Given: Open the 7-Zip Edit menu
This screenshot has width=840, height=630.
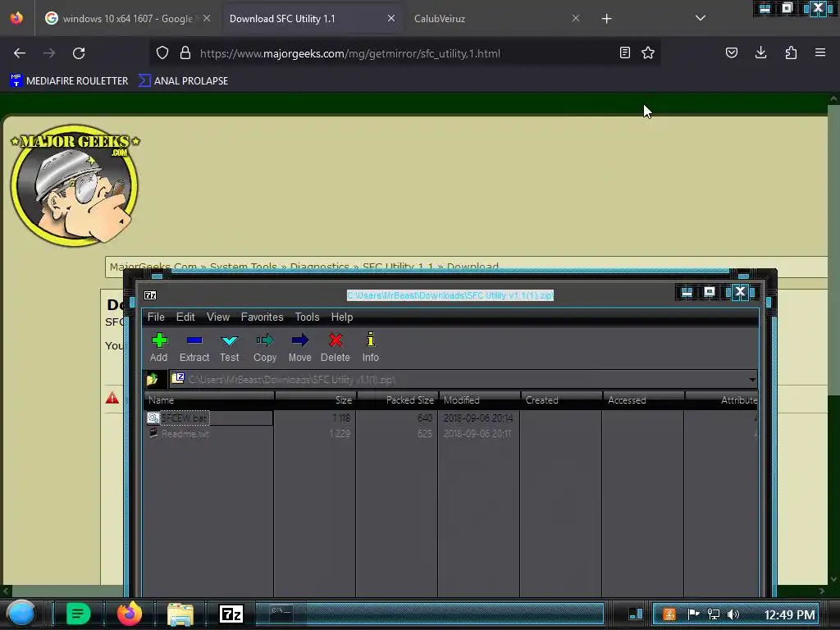Looking at the screenshot, I should coord(185,317).
